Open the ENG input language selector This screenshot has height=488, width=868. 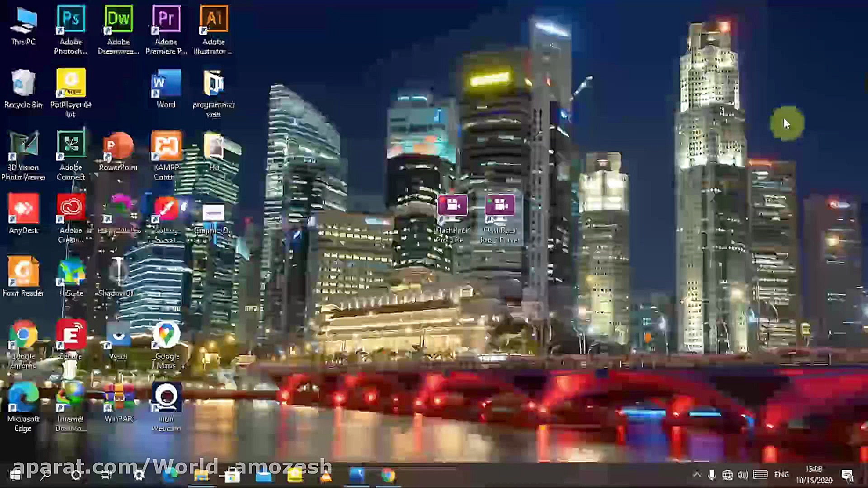point(781,474)
